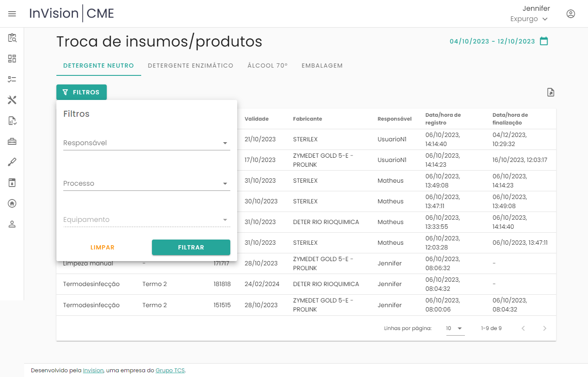Click the export file icon above table
Screen dimensions: 588x377
[551, 92]
